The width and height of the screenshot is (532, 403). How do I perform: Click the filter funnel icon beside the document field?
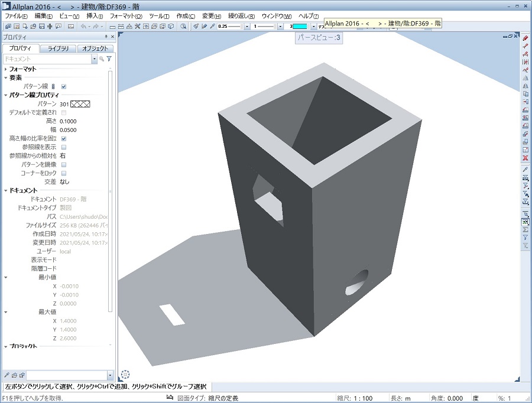tap(109, 59)
